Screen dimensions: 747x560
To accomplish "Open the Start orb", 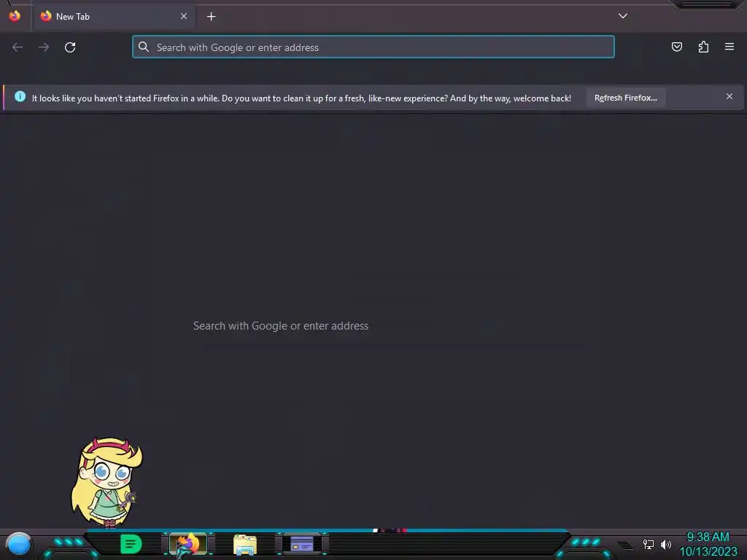I will [18, 544].
